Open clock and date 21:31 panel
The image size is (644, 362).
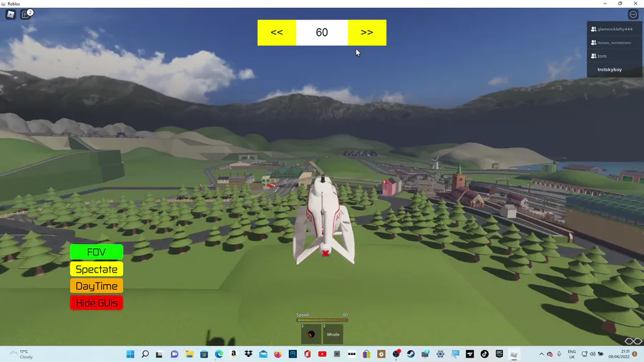click(x=619, y=354)
